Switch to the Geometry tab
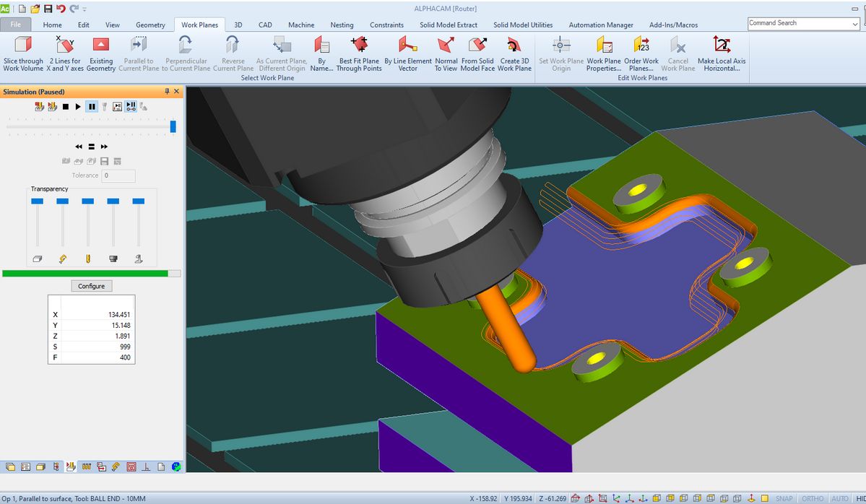 pos(150,25)
